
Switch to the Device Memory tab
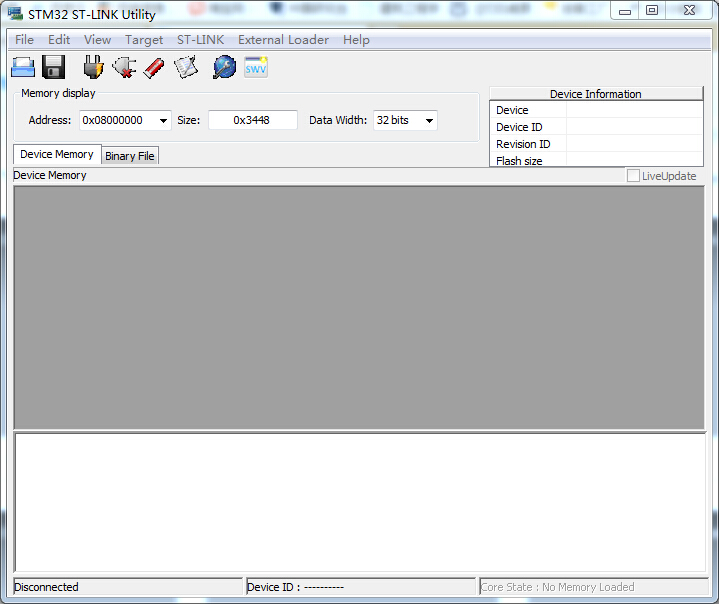(57, 155)
